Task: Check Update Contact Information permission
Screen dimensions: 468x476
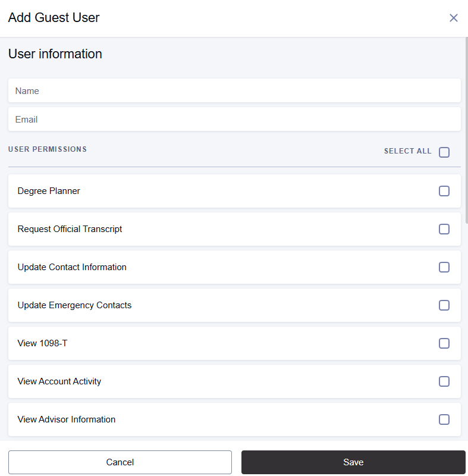Action: (444, 267)
